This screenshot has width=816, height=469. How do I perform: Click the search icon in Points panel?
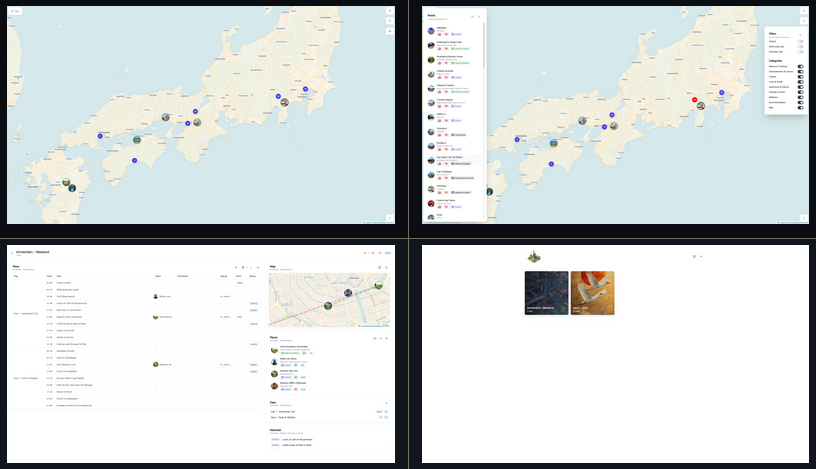coord(472,17)
